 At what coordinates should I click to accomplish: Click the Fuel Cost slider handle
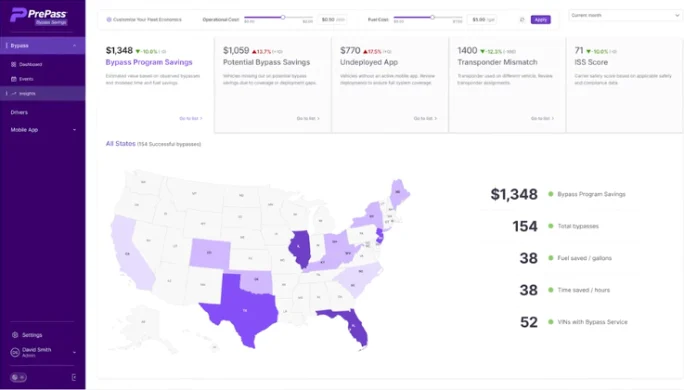pyautogui.click(x=432, y=17)
